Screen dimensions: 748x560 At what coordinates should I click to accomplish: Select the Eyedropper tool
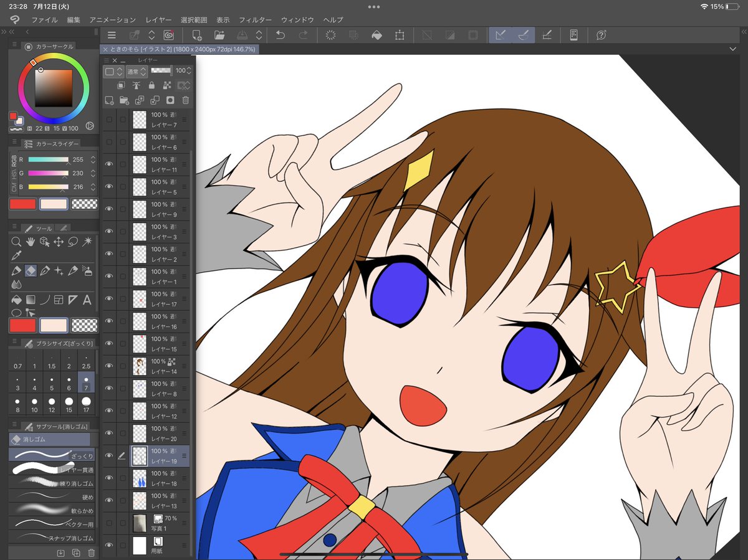[x=17, y=255]
